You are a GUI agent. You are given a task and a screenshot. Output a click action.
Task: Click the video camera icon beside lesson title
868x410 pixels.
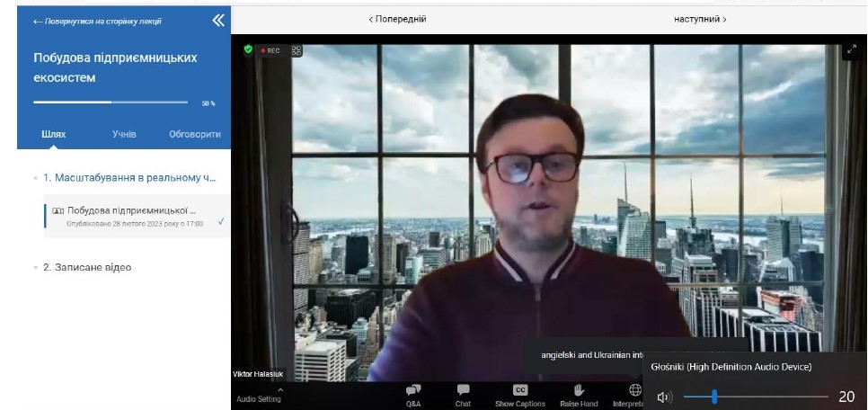coord(58,210)
